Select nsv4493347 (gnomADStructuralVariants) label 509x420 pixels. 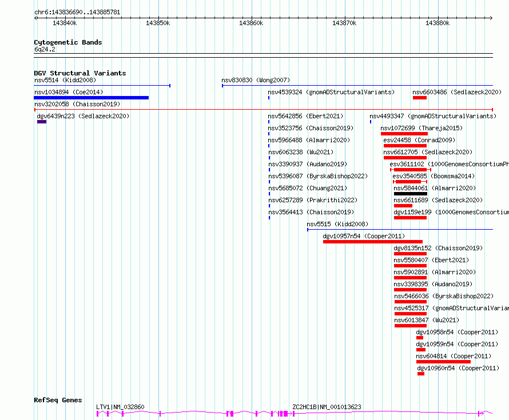tap(433, 116)
